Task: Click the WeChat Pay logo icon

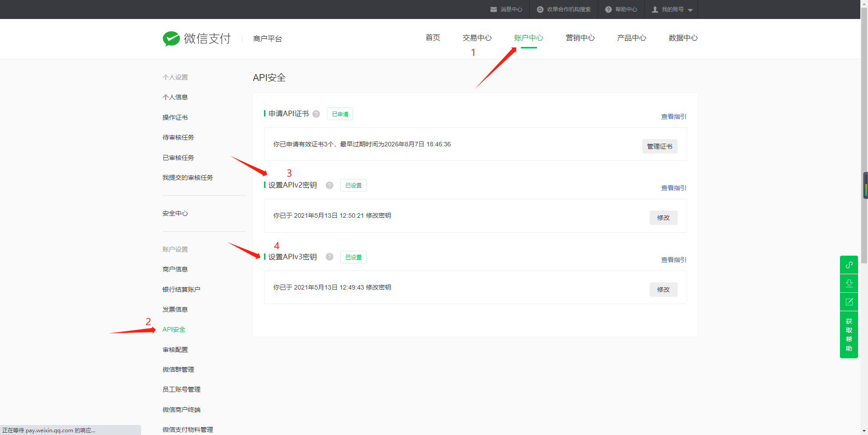Action: click(171, 39)
